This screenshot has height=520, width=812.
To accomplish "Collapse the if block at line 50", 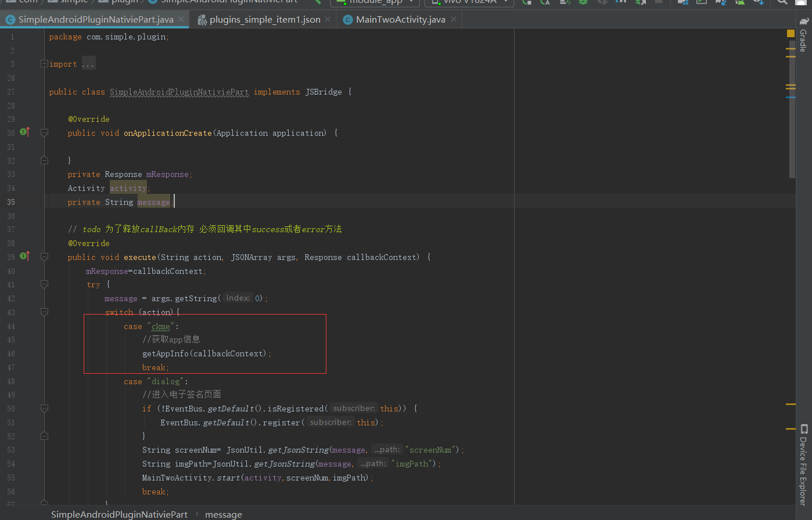I will tap(44, 409).
